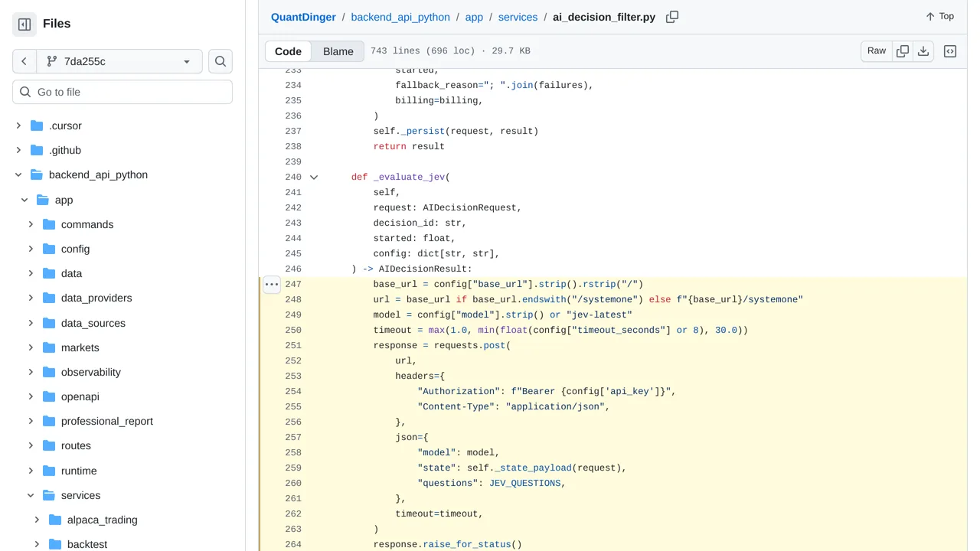Click the .cursor folder icon
The height and width of the screenshot is (551, 980).
coord(37,126)
